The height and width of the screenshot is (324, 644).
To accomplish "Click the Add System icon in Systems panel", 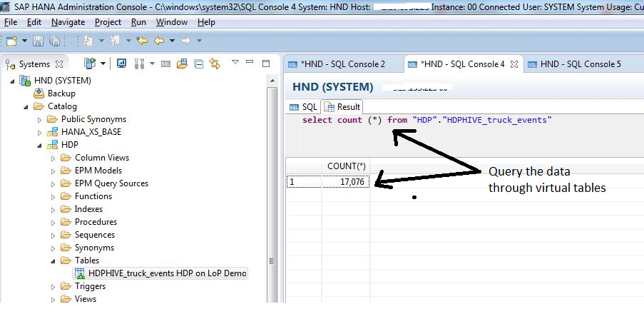I will pyautogui.click(x=90, y=64).
